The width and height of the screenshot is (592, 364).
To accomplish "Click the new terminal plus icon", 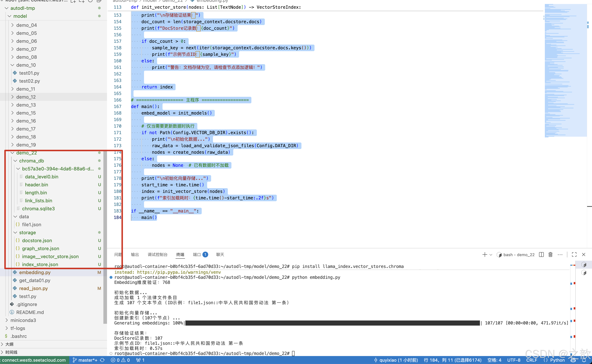I will click(x=485, y=255).
